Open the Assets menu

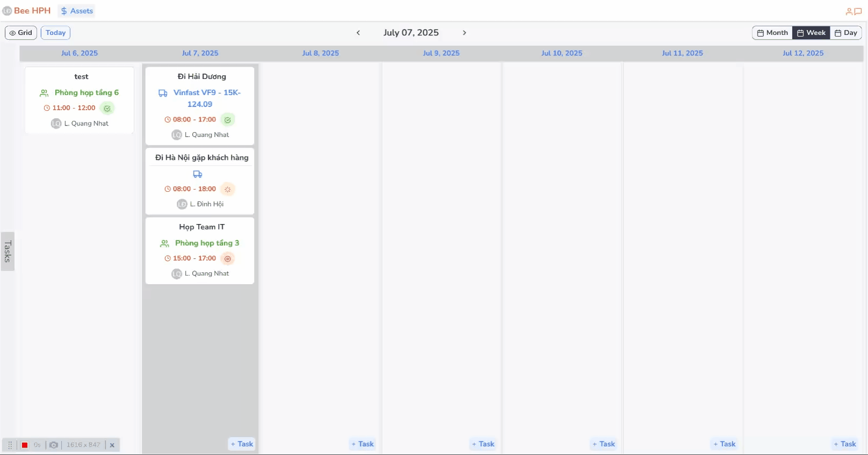click(x=77, y=11)
